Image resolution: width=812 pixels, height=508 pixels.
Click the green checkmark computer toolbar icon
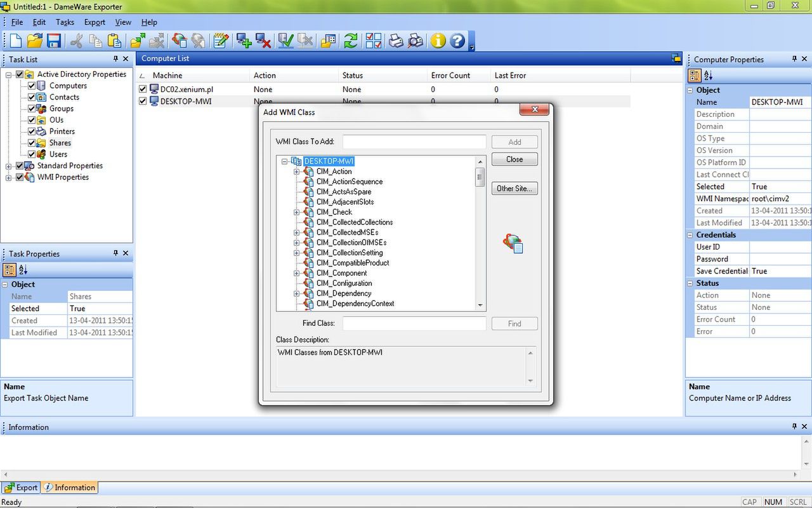[x=285, y=41]
